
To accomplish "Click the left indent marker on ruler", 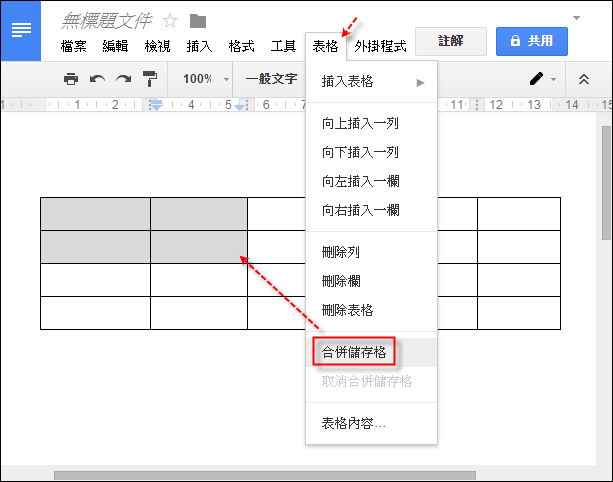I will point(156,105).
